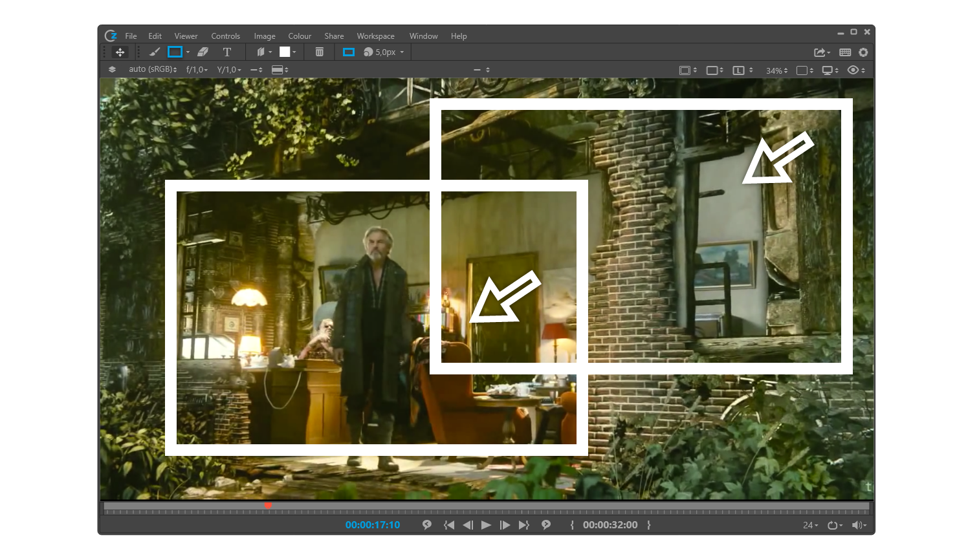968x560 pixels.
Task: Open the safe-area frame overlay selector
Action: (x=688, y=70)
